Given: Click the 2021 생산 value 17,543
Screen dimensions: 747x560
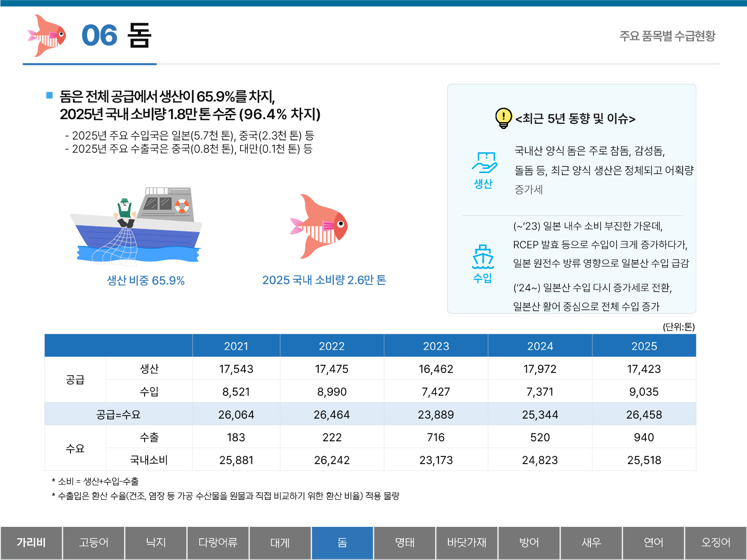Looking at the screenshot, I should [236, 369].
